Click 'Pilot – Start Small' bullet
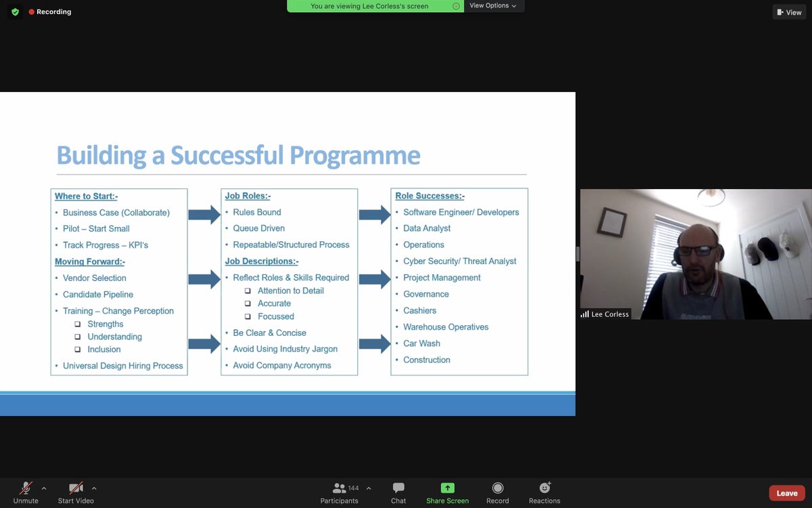The width and height of the screenshot is (812, 508). point(96,229)
